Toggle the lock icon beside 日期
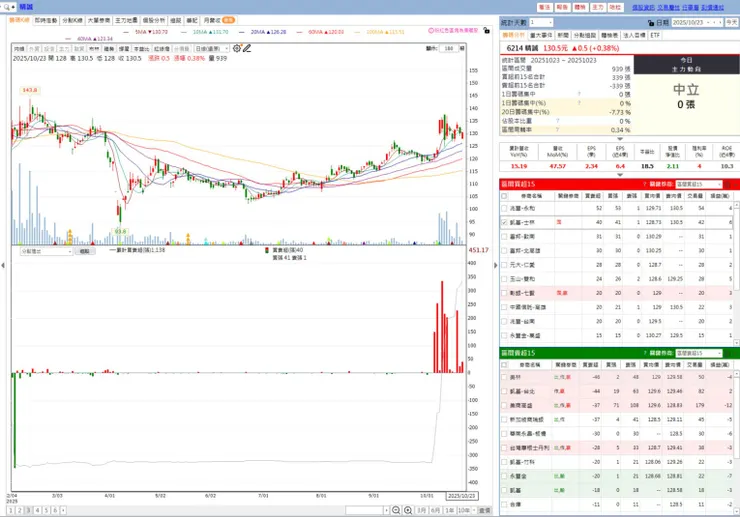This screenshot has height=517, width=740. pos(651,23)
